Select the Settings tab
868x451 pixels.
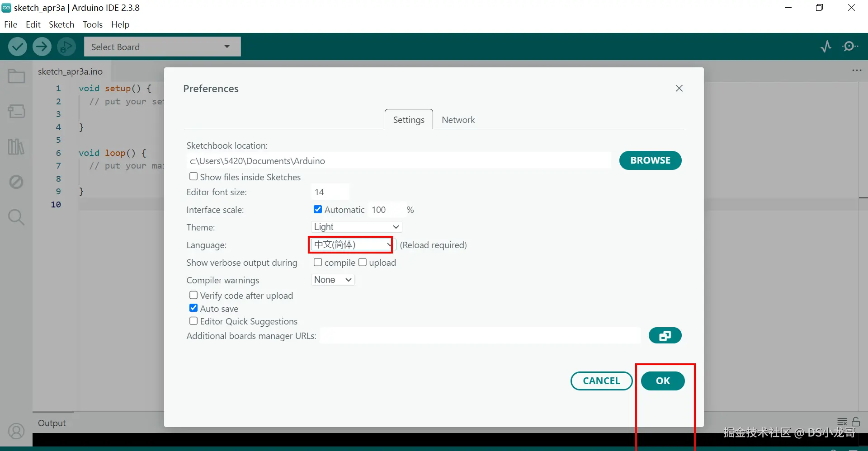pyautogui.click(x=409, y=120)
